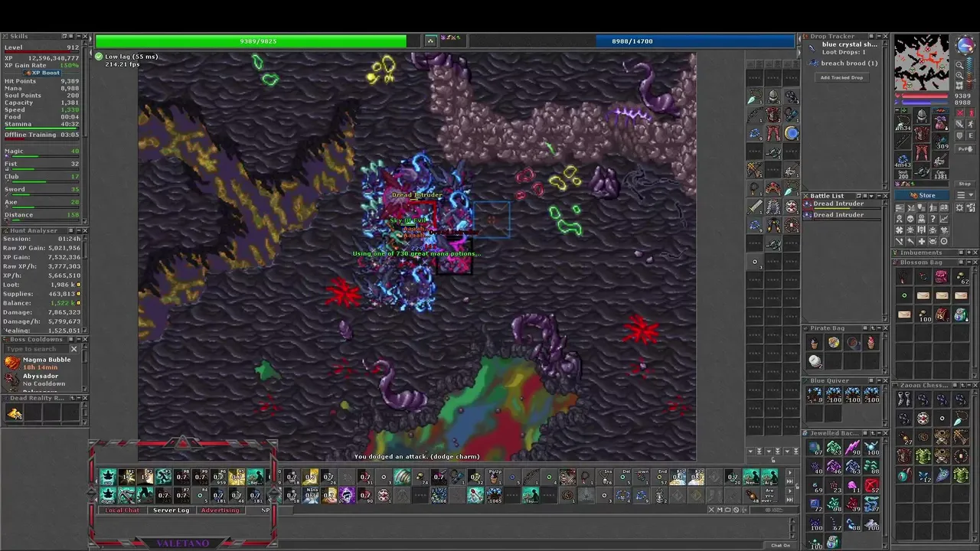This screenshot has height=551, width=980.
Task: Click the Magic skill progress bar
Action: tap(44, 156)
